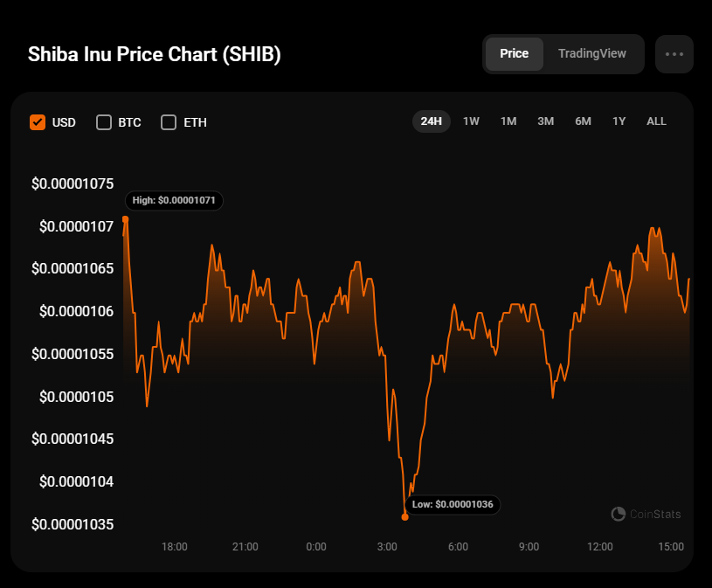Select the 6M time range
Screen dimensions: 712x588
(583, 121)
